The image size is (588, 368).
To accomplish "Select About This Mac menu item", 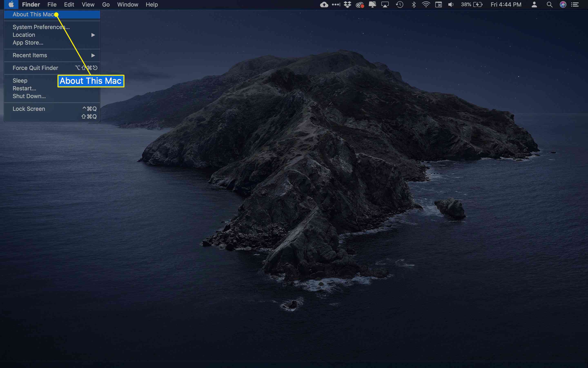I will point(52,14).
